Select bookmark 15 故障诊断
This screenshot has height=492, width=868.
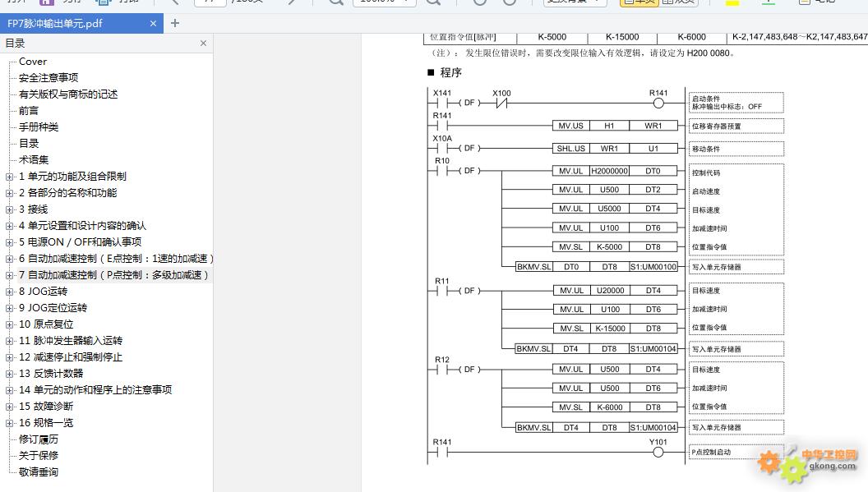click(x=46, y=407)
